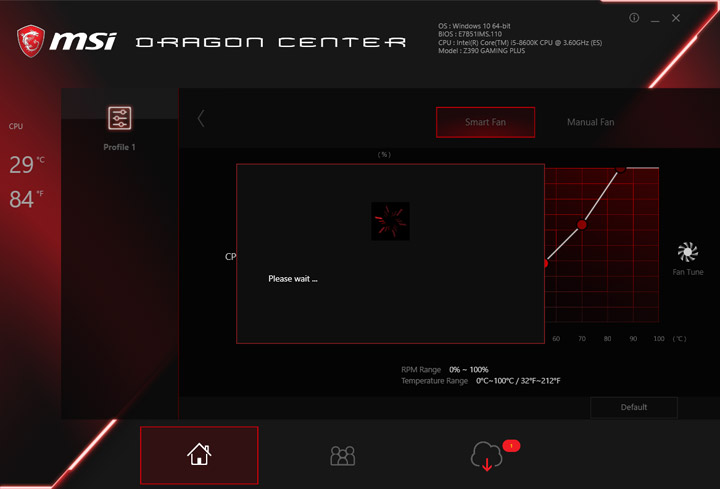Open the user community icon
The width and height of the screenshot is (720, 489).
click(x=343, y=455)
